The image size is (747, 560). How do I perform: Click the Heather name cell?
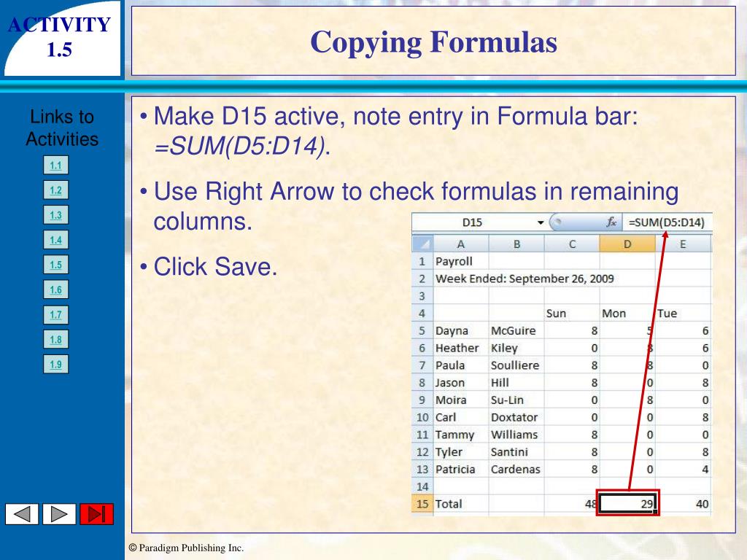[461, 348]
